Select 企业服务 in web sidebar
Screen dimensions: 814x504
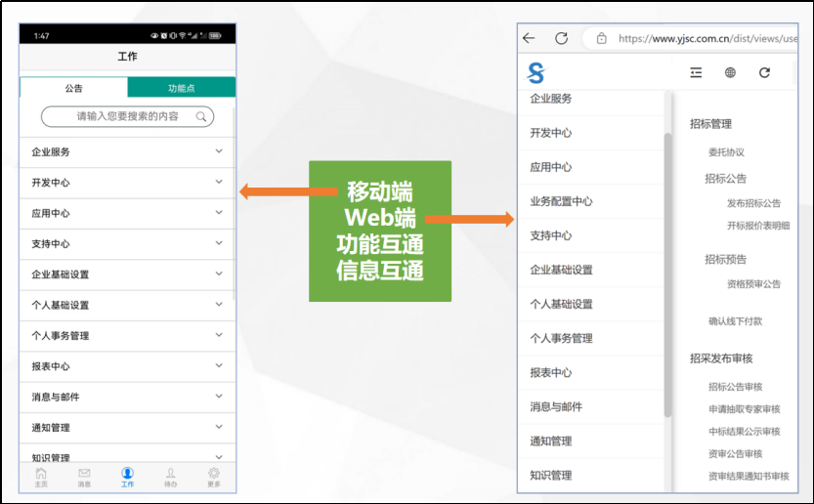coord(551,99)
